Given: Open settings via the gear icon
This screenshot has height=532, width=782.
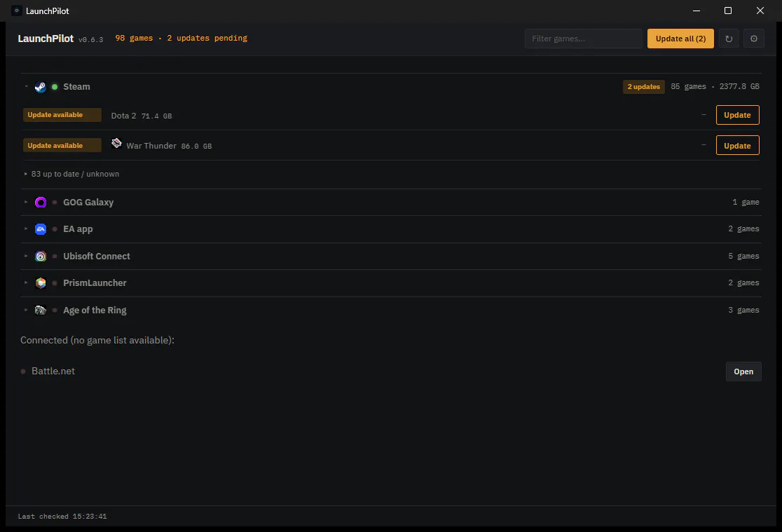Looking at the screenshot, I should [x=753, y=39].
